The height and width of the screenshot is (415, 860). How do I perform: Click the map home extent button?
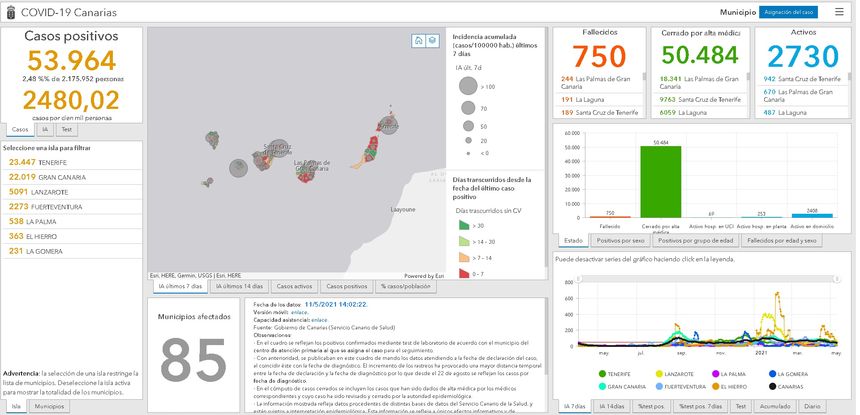(420, 41)
